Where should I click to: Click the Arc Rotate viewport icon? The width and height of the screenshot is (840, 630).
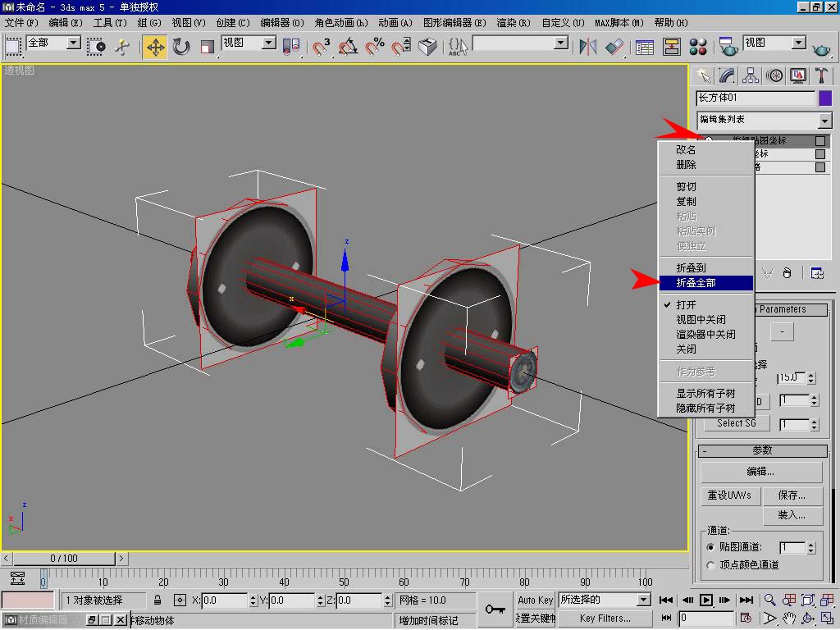808,619
